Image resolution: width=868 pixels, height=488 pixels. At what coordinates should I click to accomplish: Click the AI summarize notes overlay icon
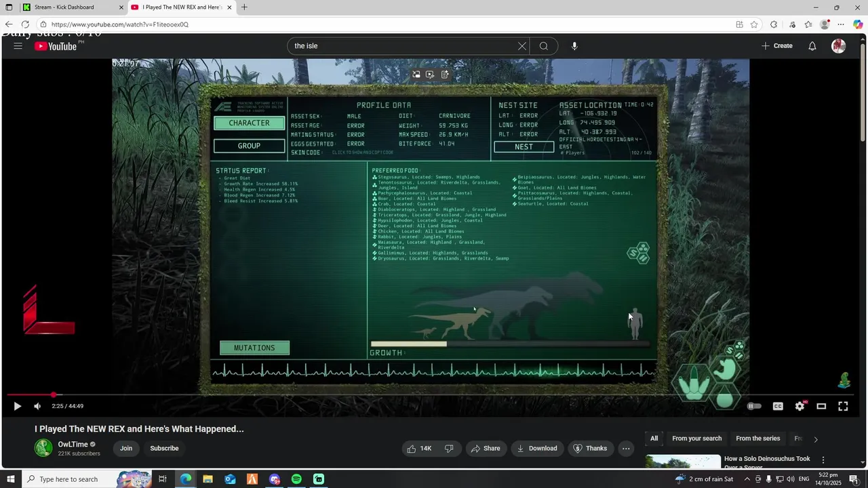[x=445, y=75]
